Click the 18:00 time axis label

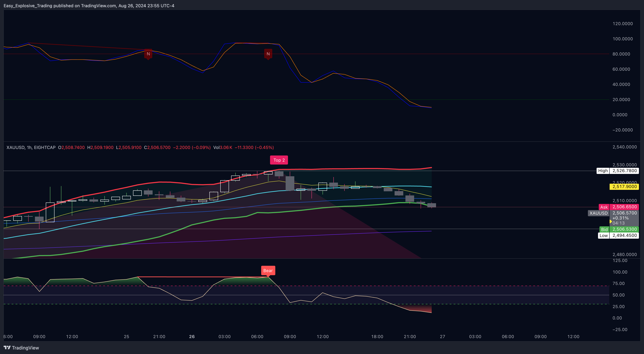coord(377,336)
